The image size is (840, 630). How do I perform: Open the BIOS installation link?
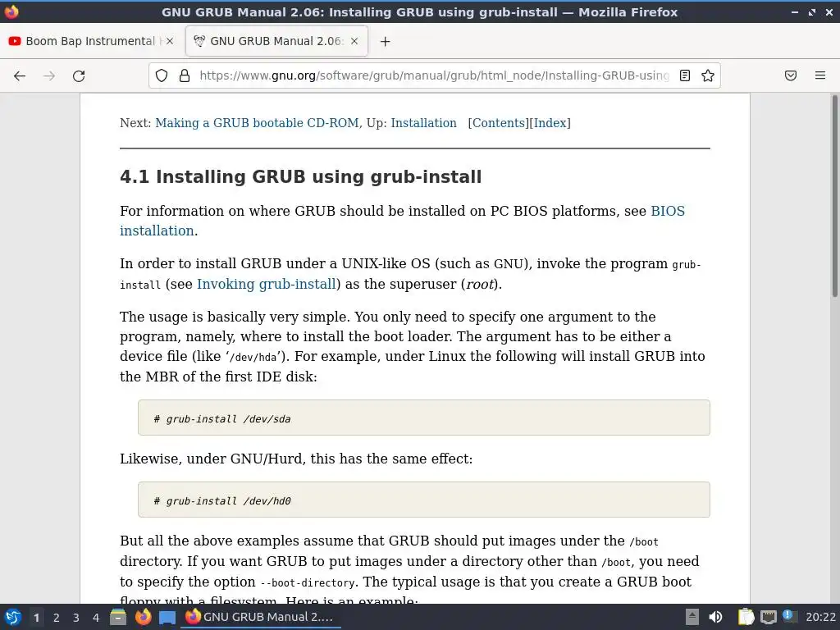pyautogui.click(x=668, y=211)
